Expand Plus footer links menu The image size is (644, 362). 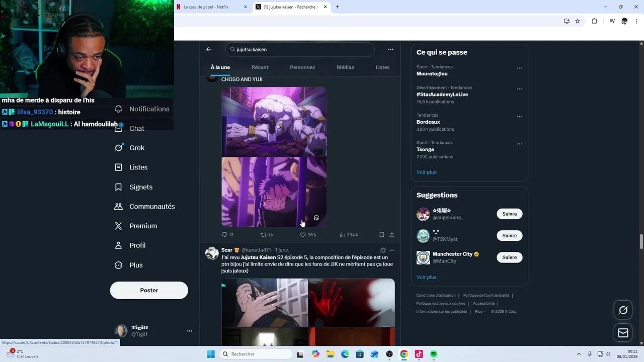480,312
